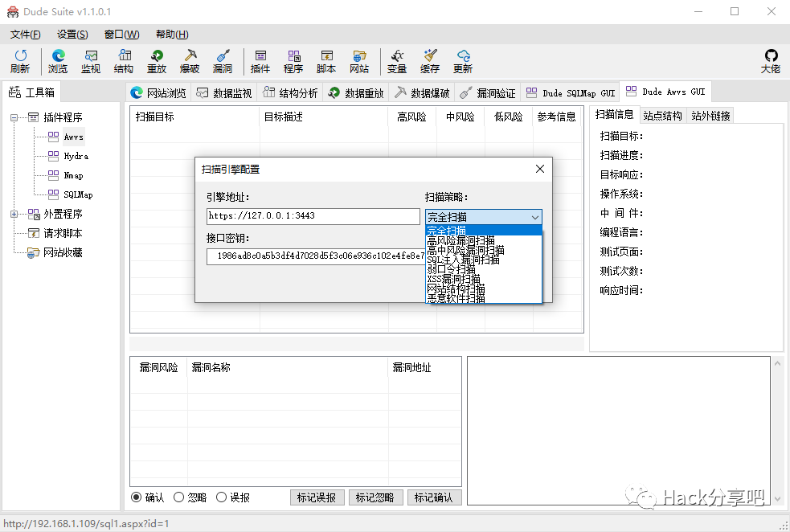The image size is (790, 532).
Task: Switch to the 结构分析 tab
Action: (290, 92)
